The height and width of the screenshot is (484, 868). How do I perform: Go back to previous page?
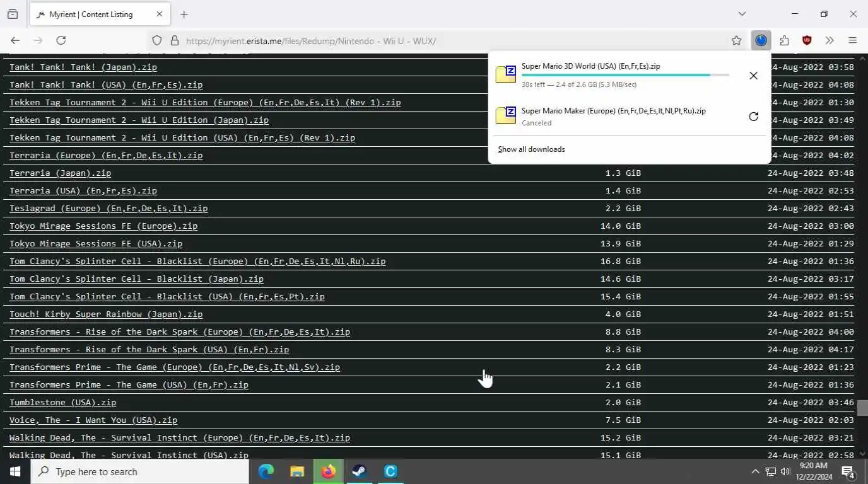click(x=15, y=40)
